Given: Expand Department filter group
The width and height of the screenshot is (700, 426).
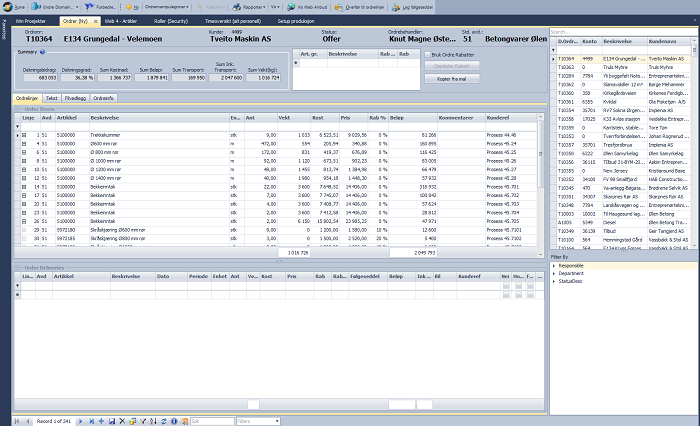Looking at the screenshot, I should pos(554,274).
